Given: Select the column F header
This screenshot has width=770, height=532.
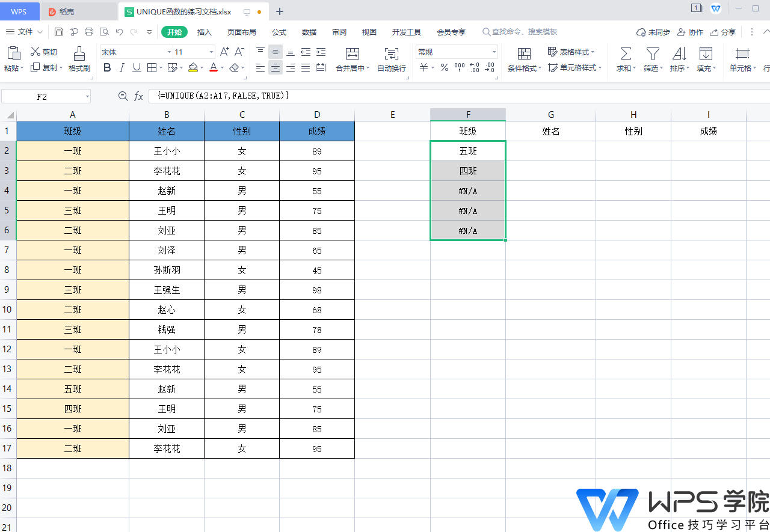Looking at the screenshot, I should coord(468,115).
